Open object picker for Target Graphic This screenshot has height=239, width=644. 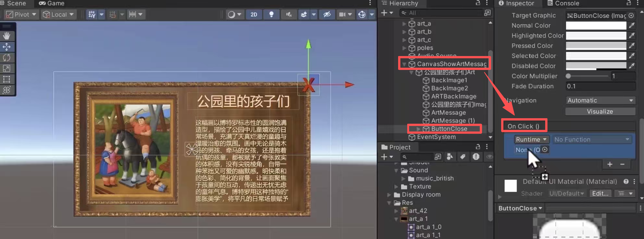coord(631,16)
